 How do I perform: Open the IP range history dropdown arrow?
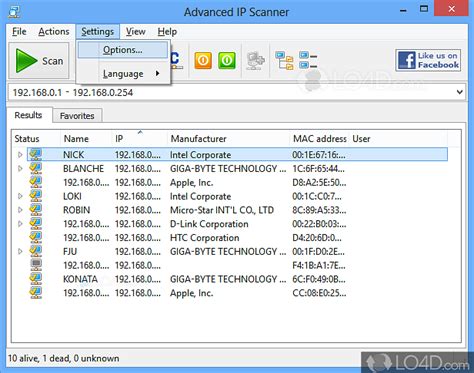click(x=460, y=92)
